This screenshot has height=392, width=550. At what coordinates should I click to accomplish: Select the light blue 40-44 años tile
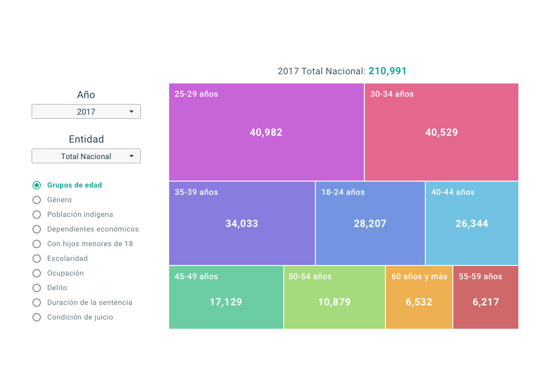[x=472, y=223]
